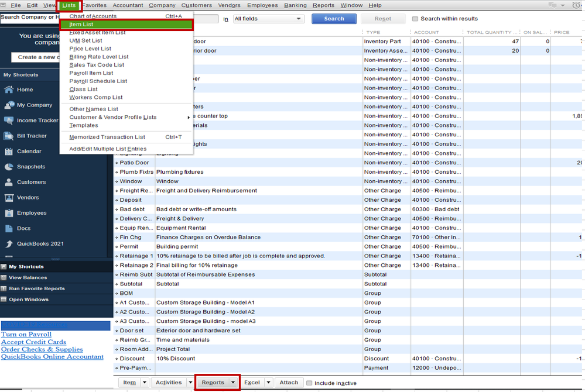Open the Banking menu

tap(295, 5)
